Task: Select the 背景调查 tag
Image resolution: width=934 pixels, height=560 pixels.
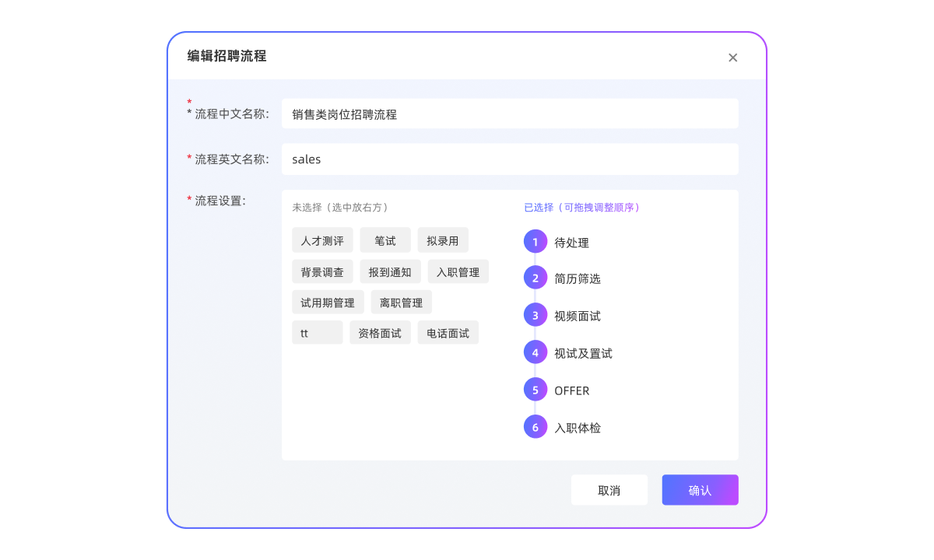Action: [x=323, y=271]
